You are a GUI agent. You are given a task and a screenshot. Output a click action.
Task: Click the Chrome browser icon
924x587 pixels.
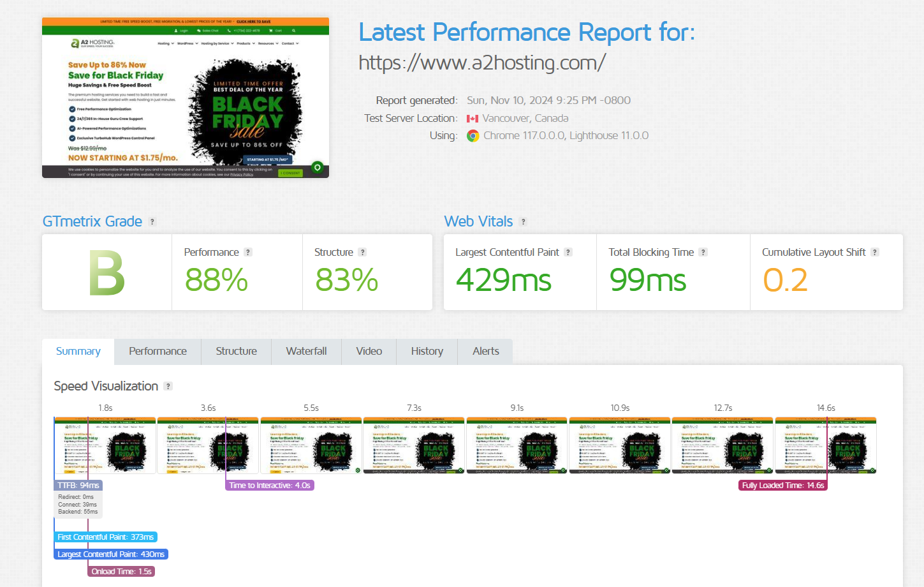473,136
